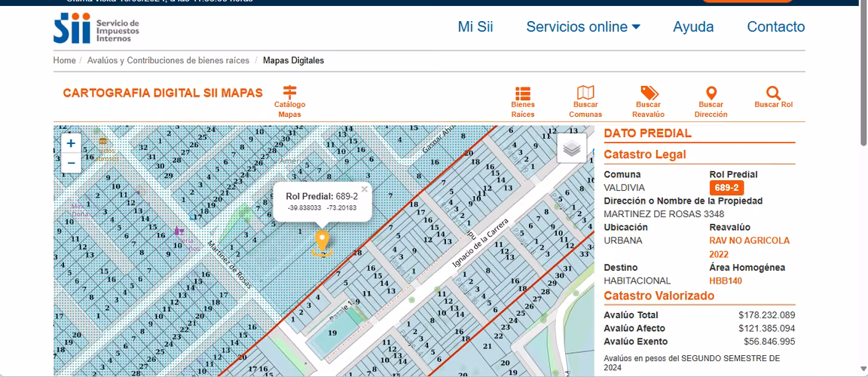Viewport: 868px width, 377px height.
Task: Select the Avalúo Afecto value $121.385.094
Action: click(x=767, y=328)
